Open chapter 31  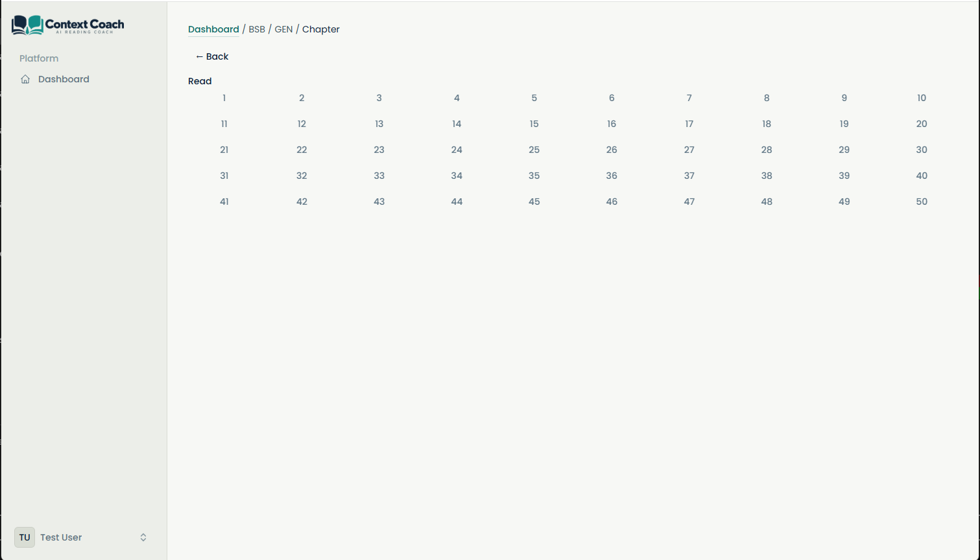(x=224, y=176)
